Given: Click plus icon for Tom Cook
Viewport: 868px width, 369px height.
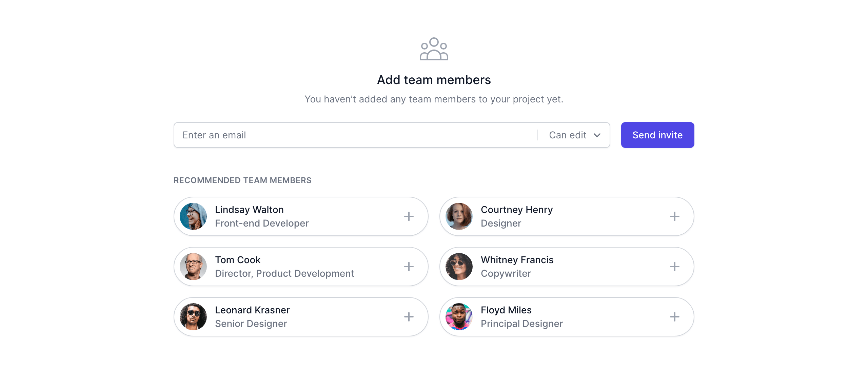Looking at the screenshot, I should point(409,267).
